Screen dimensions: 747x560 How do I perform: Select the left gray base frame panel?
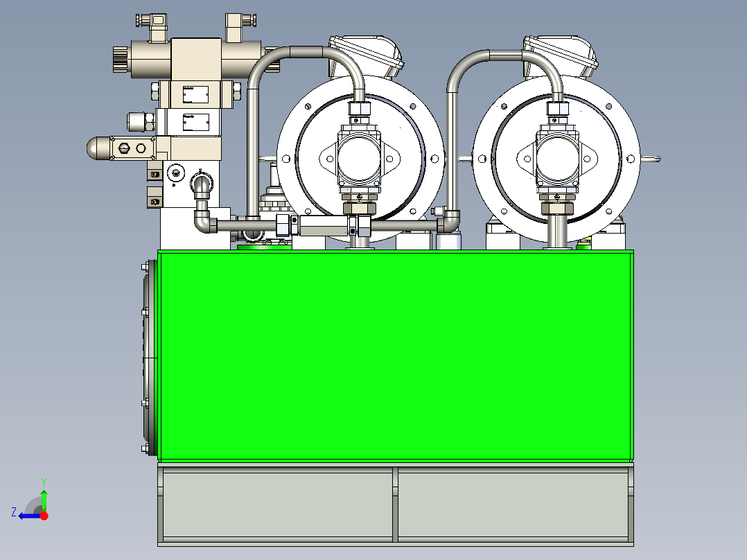point(278,505)
